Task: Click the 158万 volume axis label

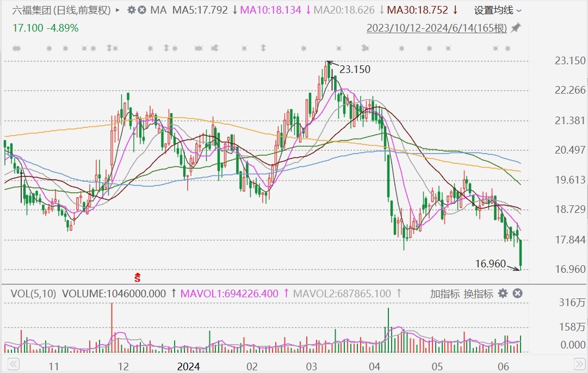Action: point(572,327)
